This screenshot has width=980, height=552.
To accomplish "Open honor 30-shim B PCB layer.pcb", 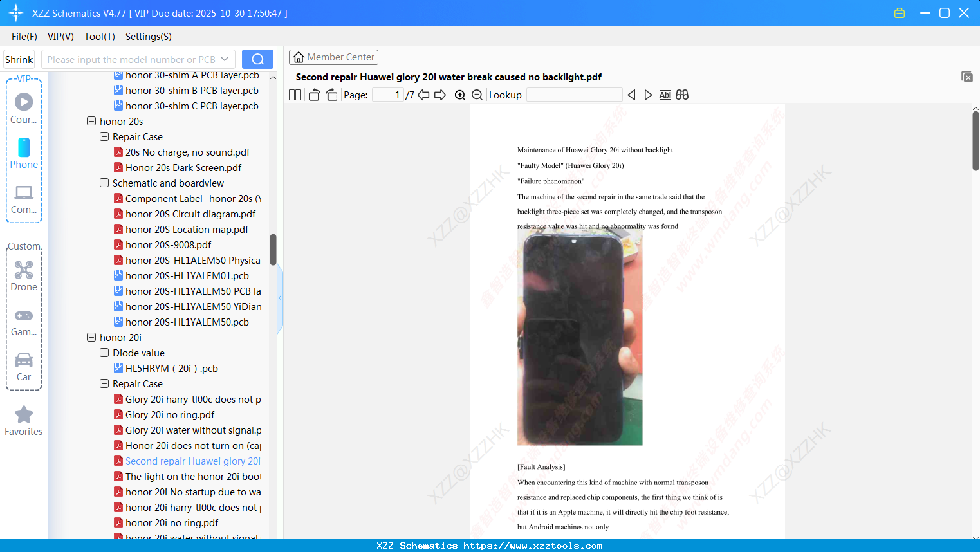I will coord(192,90).
